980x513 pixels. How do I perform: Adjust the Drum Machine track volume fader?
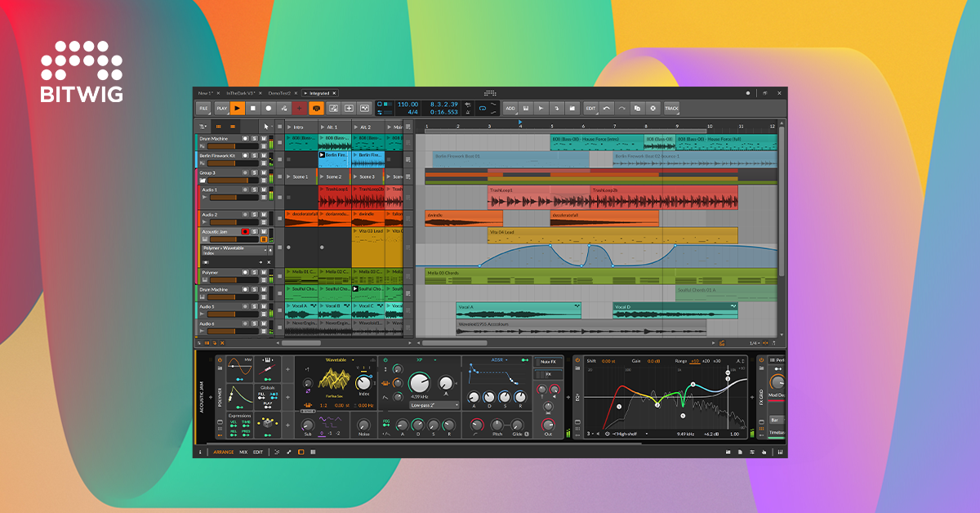(x=233, y=146)
